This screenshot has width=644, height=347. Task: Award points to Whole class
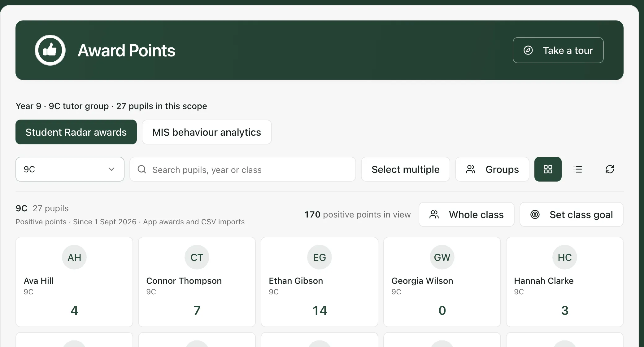tap(467, 214)
